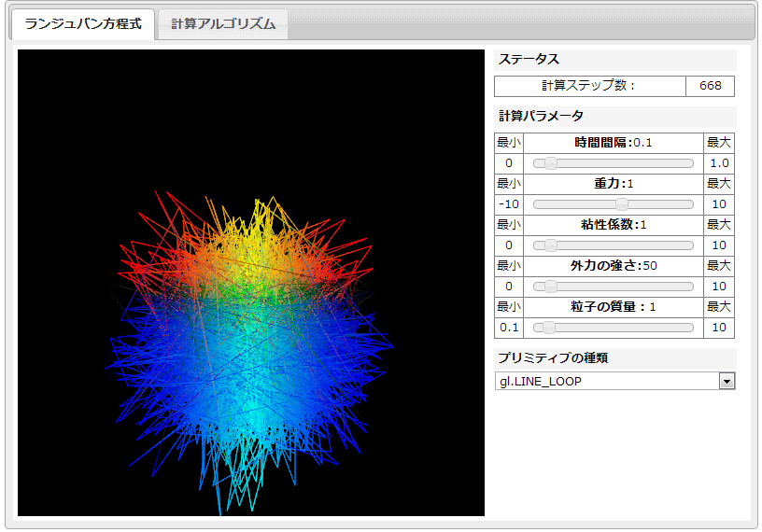Click the プリミティブの種類 section header

[615, 358]
